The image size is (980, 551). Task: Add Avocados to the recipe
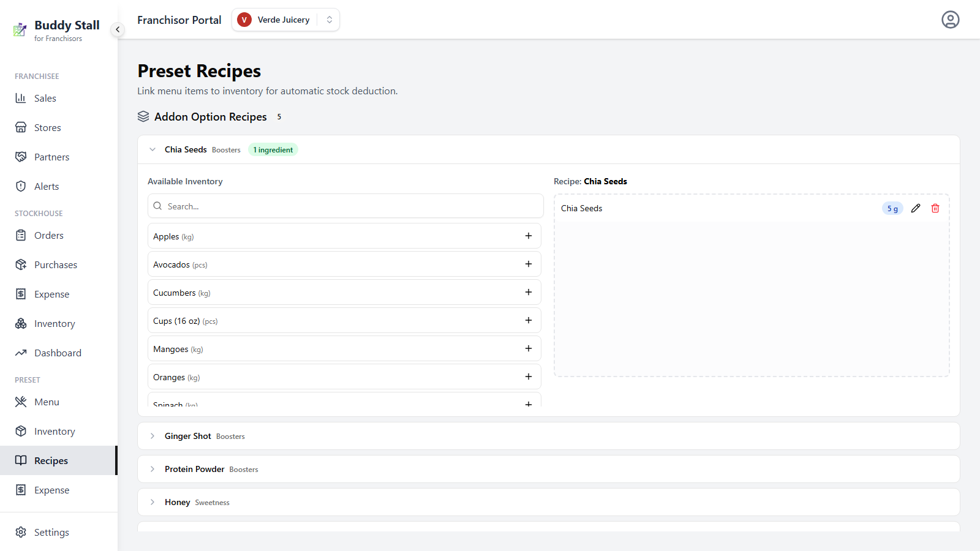529,264
